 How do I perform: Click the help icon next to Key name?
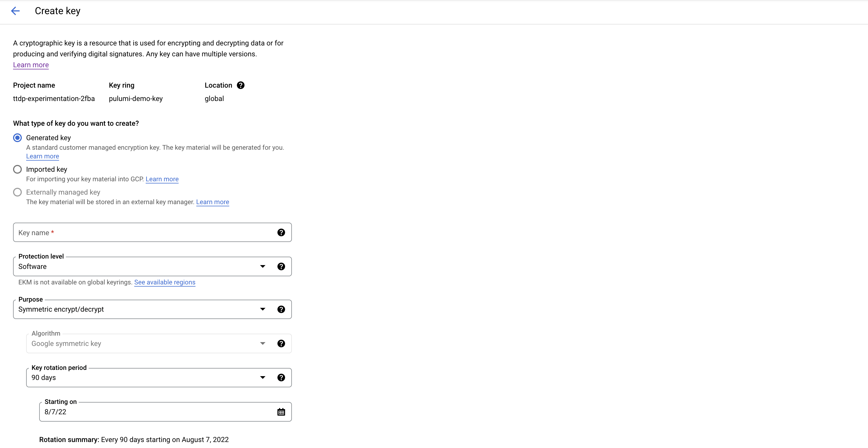tap(282, 232)
